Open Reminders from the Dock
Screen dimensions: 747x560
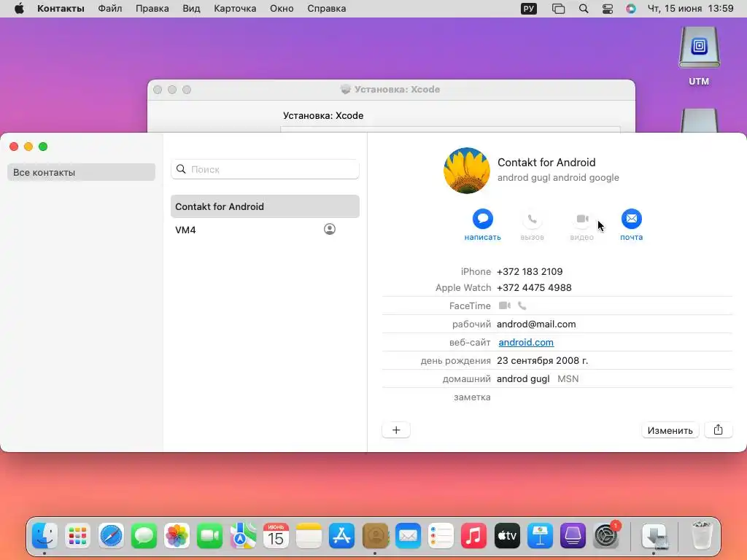click(441, 536)
